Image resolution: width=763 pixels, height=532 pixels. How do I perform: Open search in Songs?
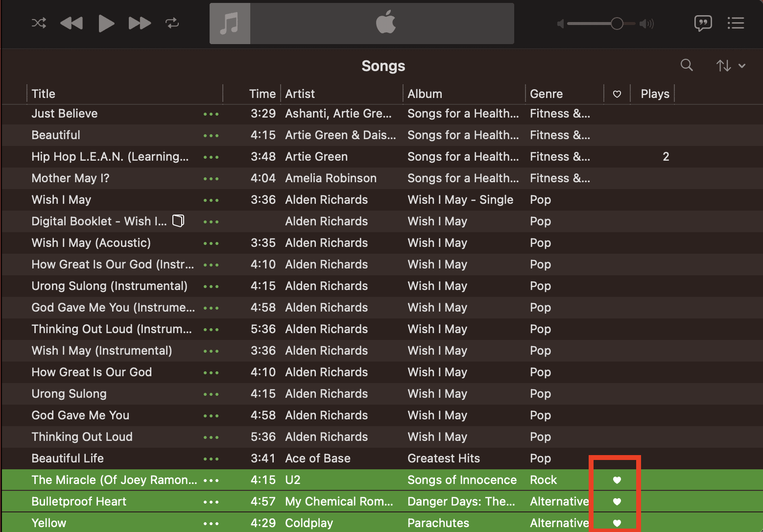(x=687, y=65)
